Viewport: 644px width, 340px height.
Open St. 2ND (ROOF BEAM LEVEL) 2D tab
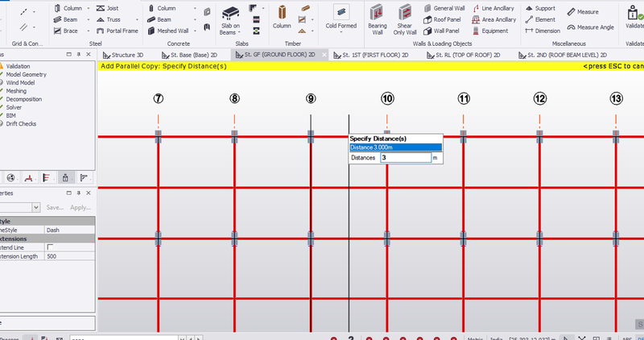point(562,55)
